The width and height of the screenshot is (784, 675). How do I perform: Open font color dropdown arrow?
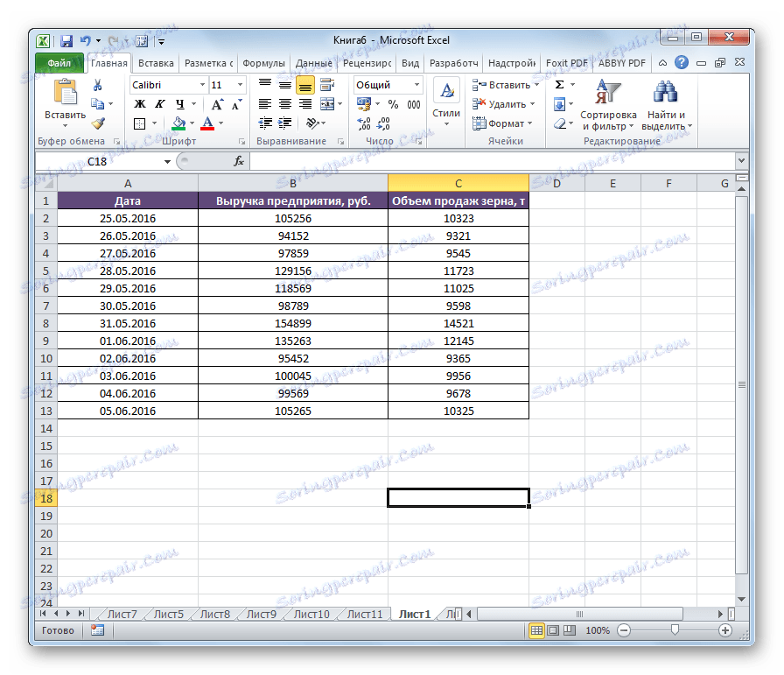pyautogui.click(x=221, y=123)
